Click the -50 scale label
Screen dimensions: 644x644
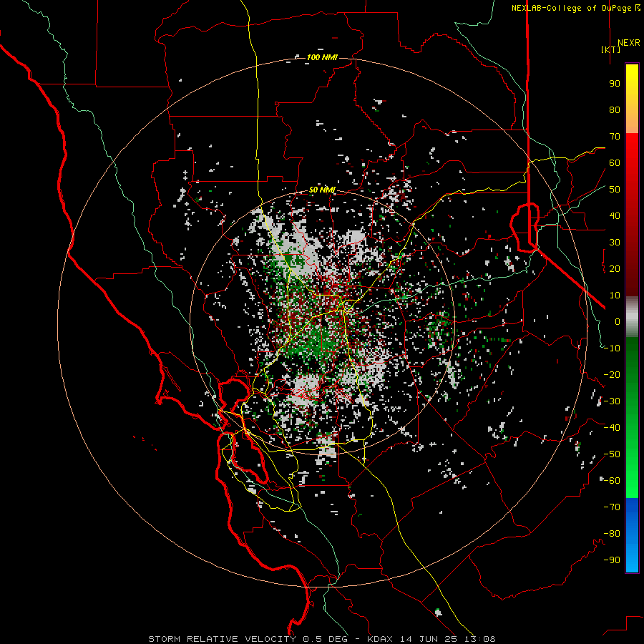coord(612,454)
